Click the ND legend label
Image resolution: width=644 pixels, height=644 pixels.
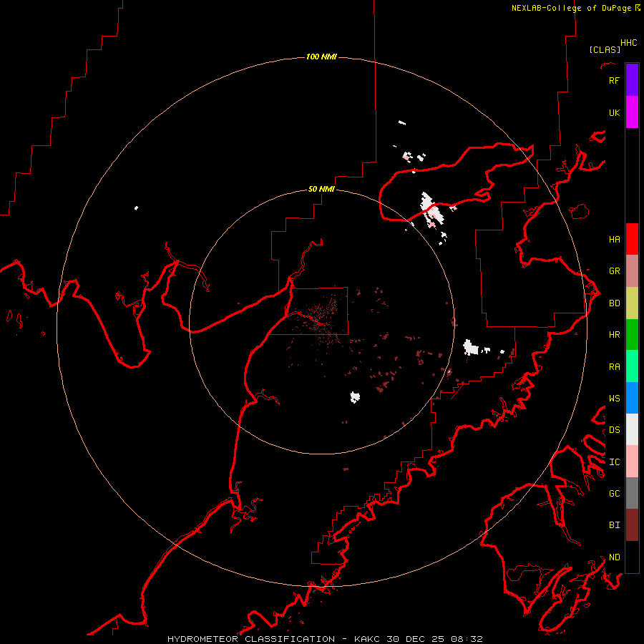614,557
